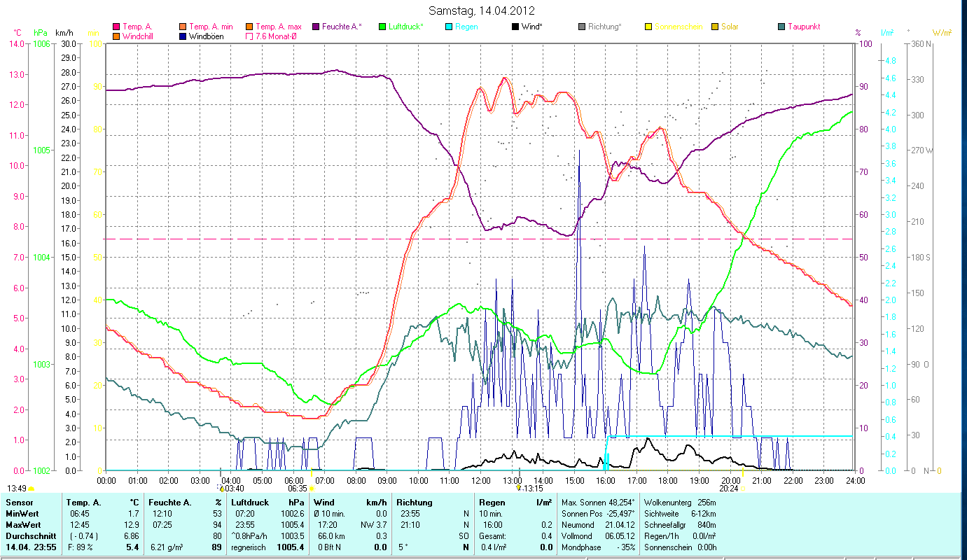
Task: Click the Schneefallgr 840m value
Action: coord(707,524)
